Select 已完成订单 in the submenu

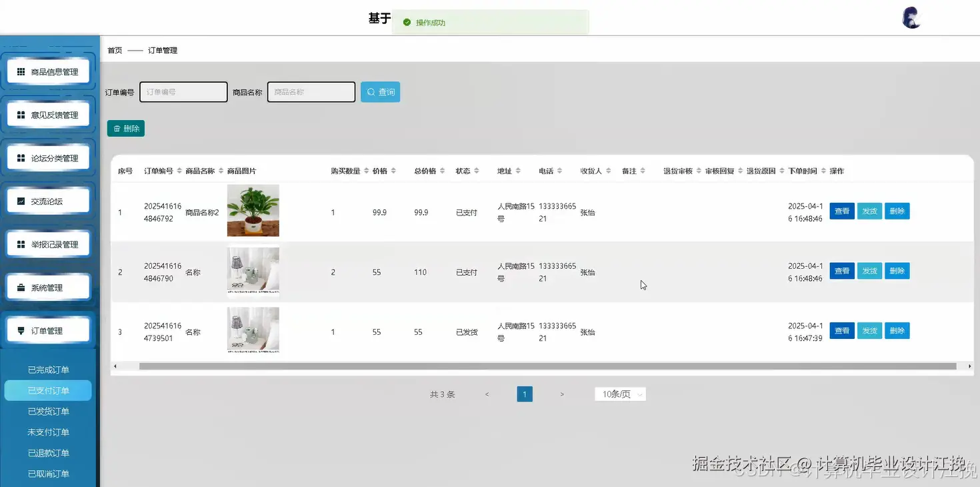tap(47, 369)
